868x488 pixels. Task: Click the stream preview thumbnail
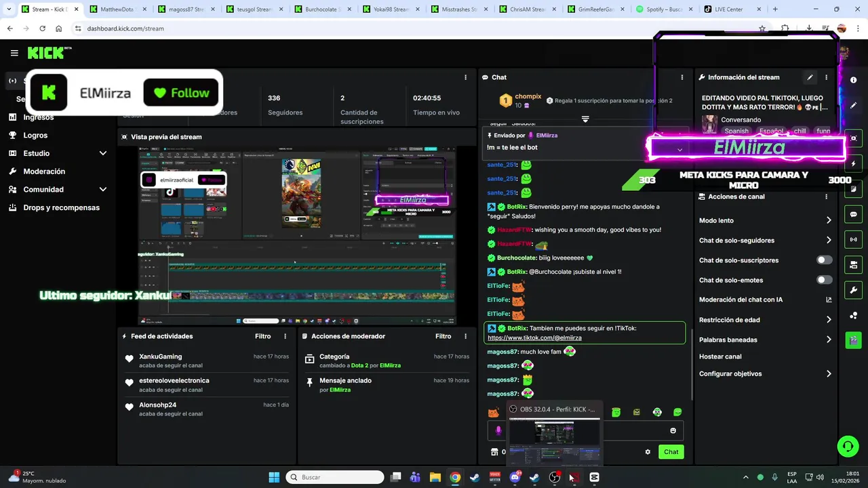297,236
